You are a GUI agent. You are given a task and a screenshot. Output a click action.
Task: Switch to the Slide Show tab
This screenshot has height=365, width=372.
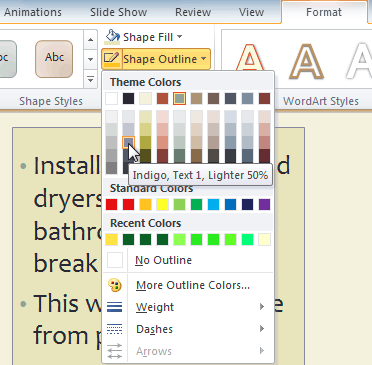[118, 12]
